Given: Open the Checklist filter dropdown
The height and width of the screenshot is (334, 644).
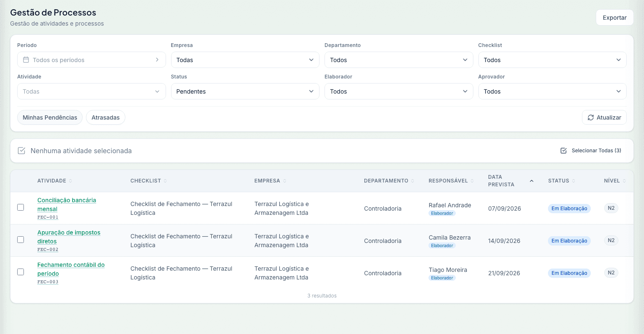Looking at the screenshot, I should pyautogui.click(x=553, y=60).
